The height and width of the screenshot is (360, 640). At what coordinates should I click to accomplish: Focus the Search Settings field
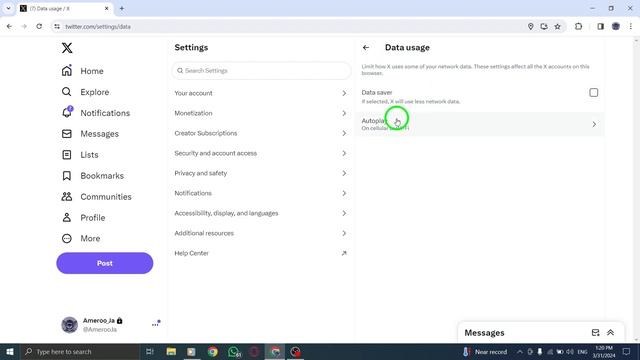[261, 71]
